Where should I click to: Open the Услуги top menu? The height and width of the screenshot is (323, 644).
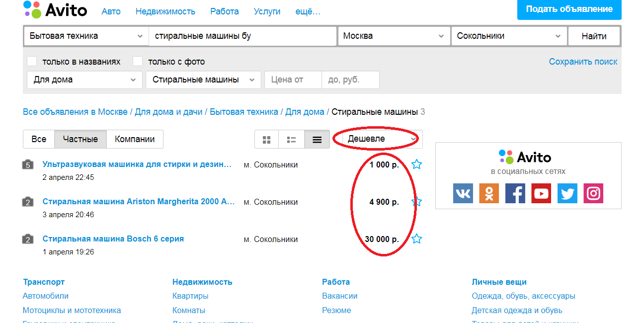tap(267, 11)
